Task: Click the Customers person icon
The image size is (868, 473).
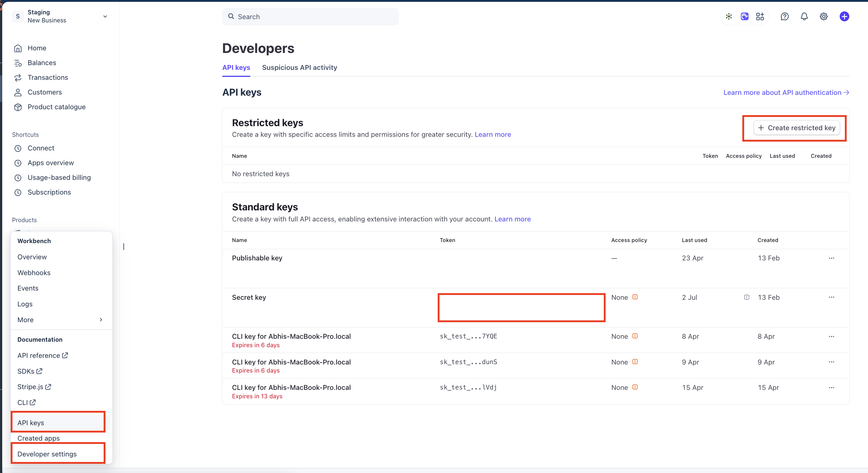Action: pyautogui.click(x=18, y=92)
